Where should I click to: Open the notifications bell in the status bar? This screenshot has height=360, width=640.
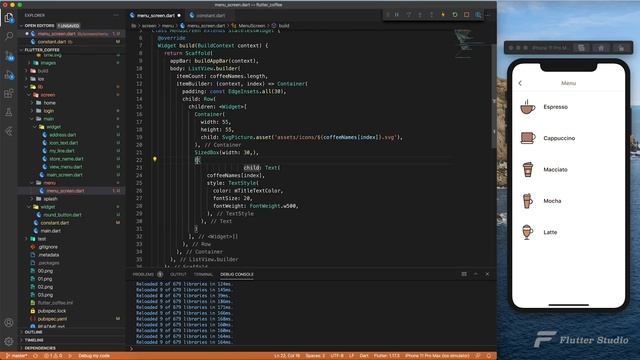(489, 356)
